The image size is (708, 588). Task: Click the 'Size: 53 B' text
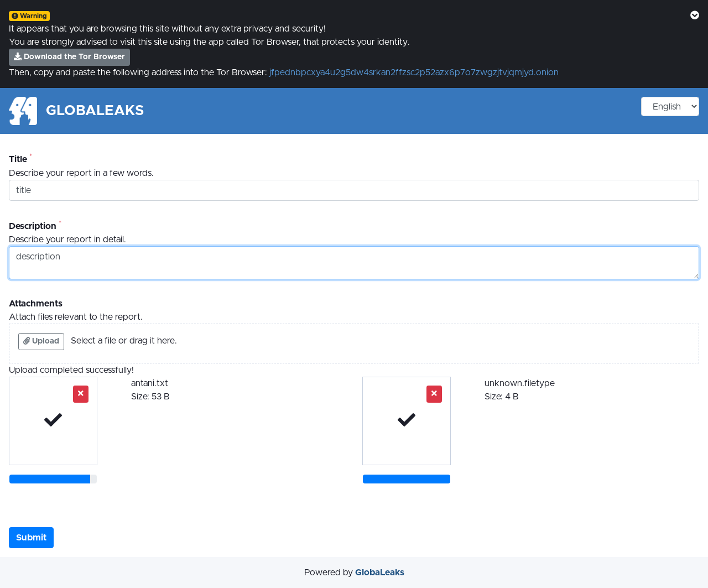[150, 397]
